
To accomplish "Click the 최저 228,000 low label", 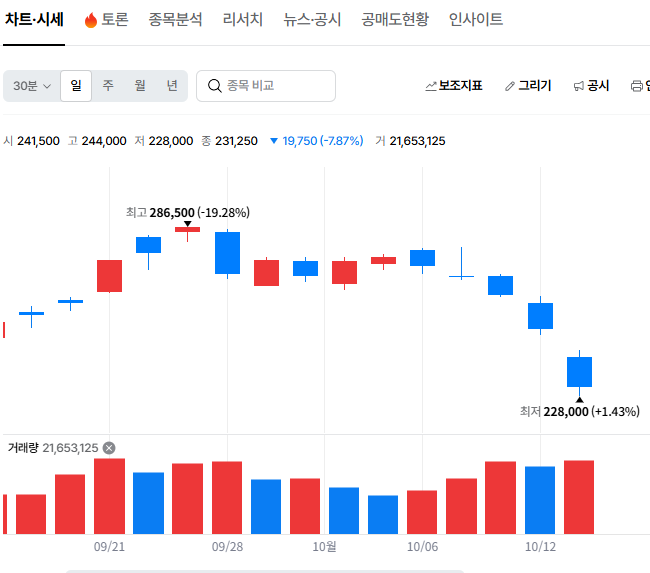I will (580, 412).
